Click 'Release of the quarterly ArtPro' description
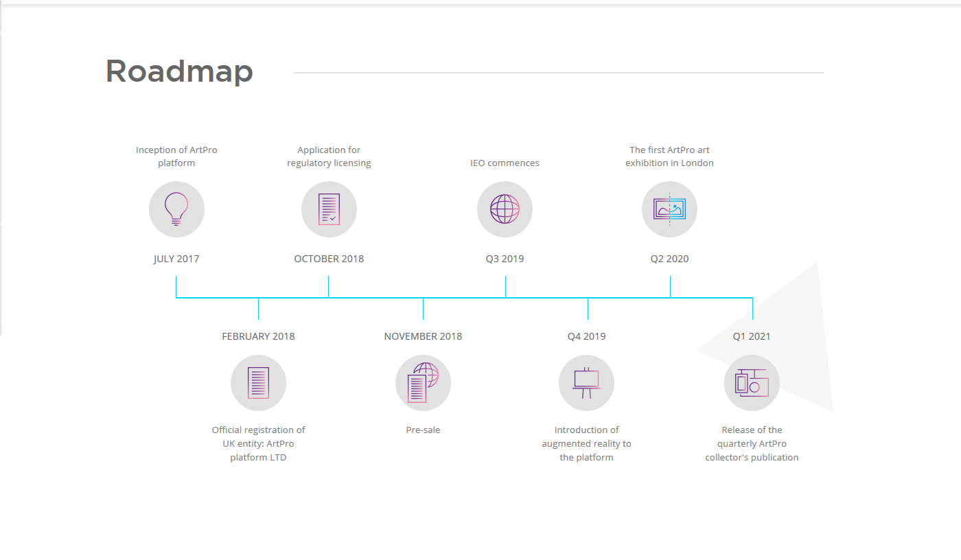Image resolution: width=961 pixels, height=560 pixels. (752, 443)
